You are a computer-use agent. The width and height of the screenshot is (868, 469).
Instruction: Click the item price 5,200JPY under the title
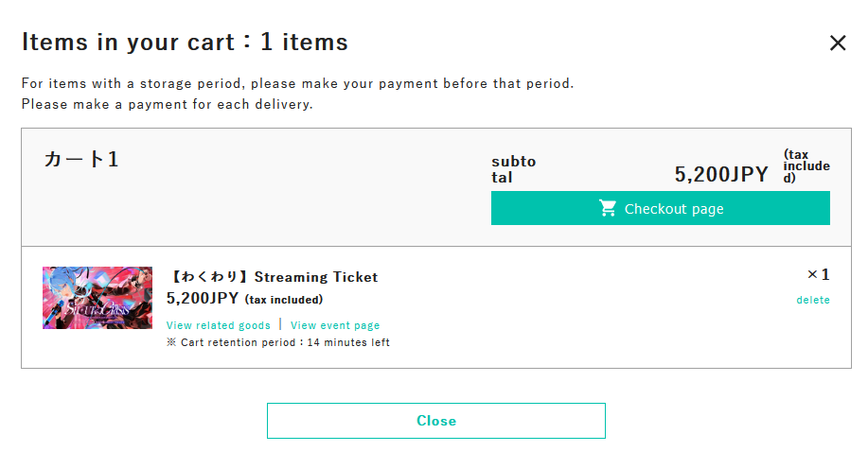(203, 299)
